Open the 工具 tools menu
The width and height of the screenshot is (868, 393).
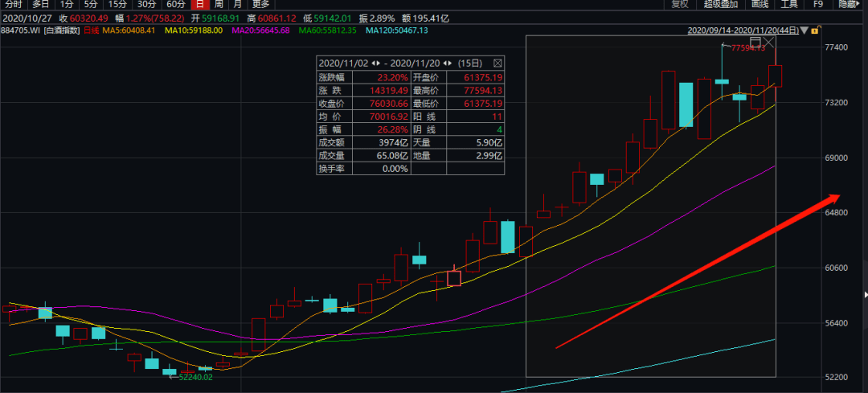(x=789, y=4)
